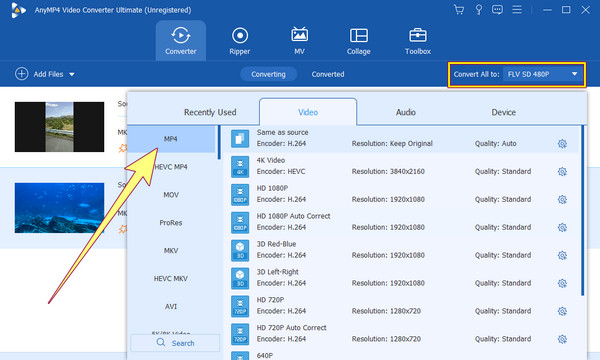Click the Add Files plus icon
600x360 pixels.
(x=21, y=73)
